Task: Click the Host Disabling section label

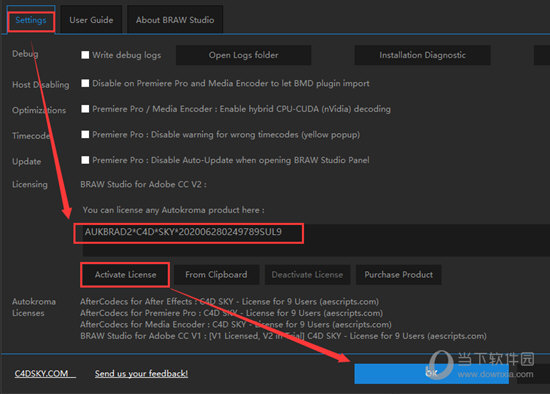Action: pos(41,85)
